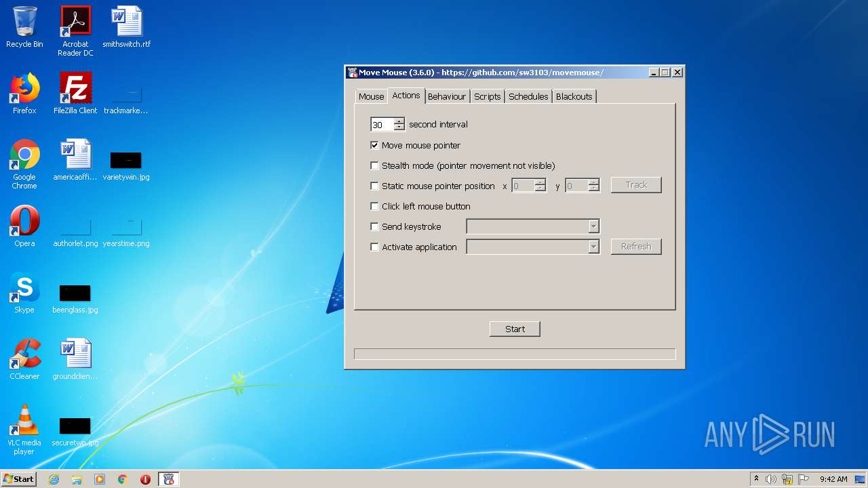Select smithswitch.rtf desktop file

[x=127, y=27]
